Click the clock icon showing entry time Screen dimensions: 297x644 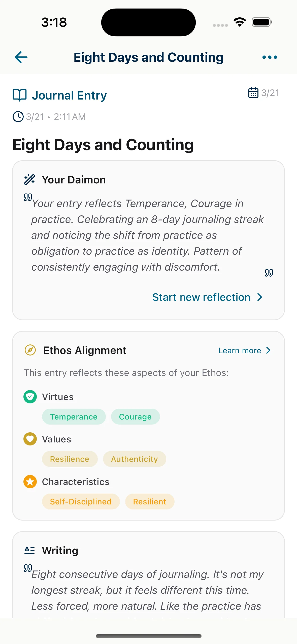click(18, 116)
